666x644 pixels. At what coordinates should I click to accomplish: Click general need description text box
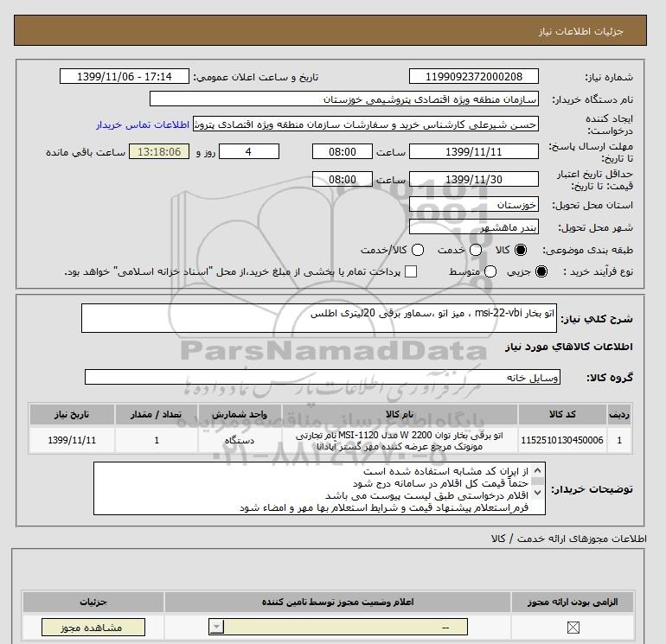318,318
